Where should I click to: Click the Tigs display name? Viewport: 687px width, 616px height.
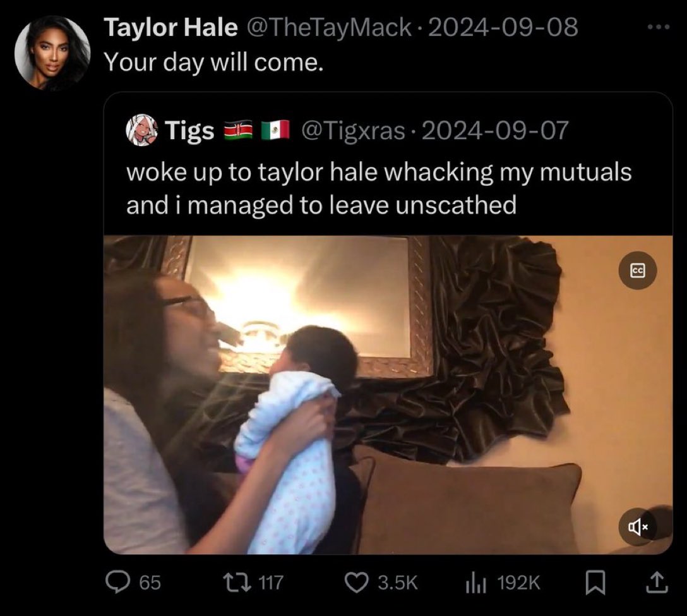click(x=189, y=131)
